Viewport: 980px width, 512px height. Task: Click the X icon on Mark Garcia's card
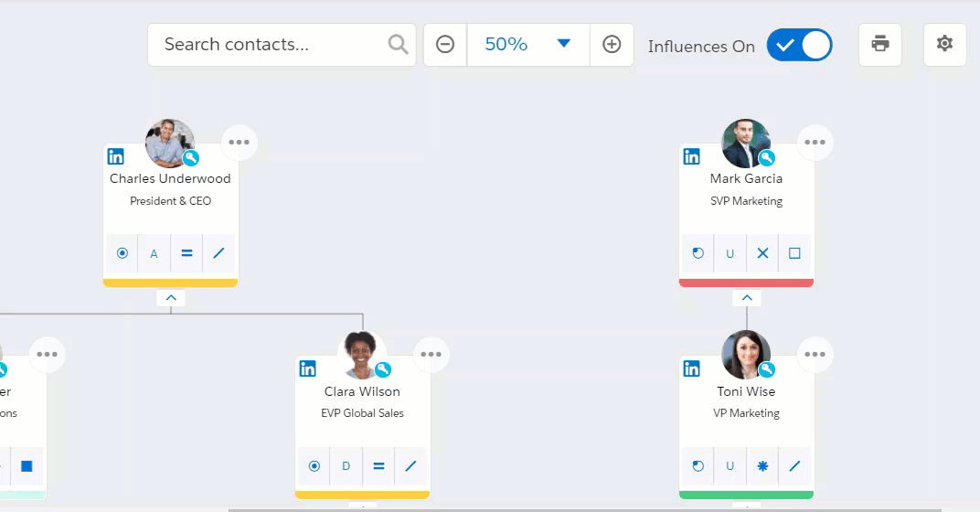[762, 253]
